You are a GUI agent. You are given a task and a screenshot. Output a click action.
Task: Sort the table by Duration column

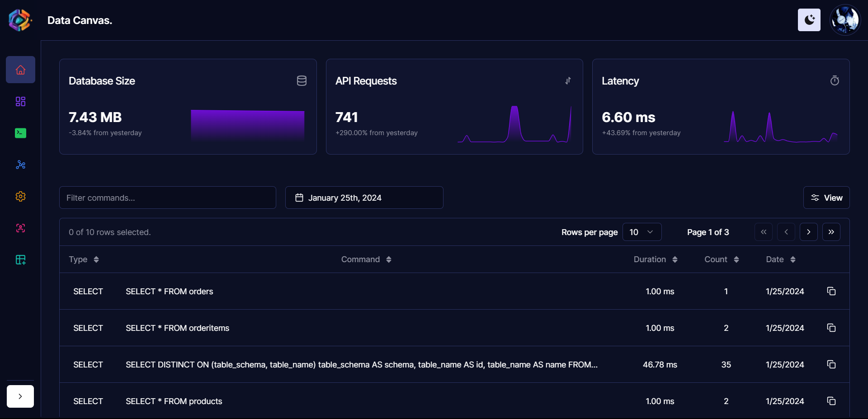point(655,259)
